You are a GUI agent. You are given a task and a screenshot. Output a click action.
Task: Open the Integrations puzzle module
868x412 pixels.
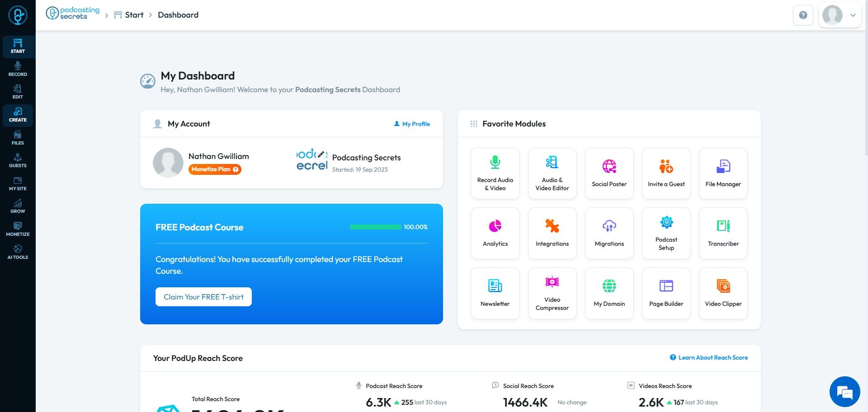552,233
